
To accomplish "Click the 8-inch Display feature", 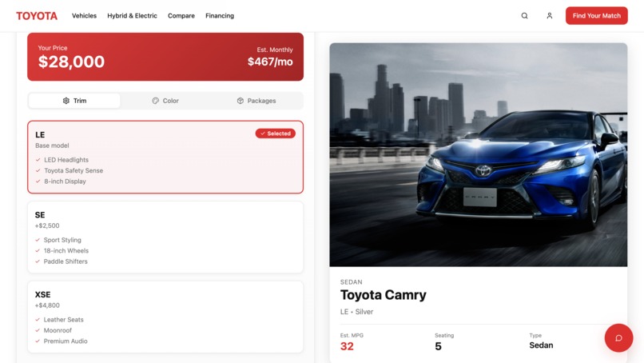I will [65, 181].
